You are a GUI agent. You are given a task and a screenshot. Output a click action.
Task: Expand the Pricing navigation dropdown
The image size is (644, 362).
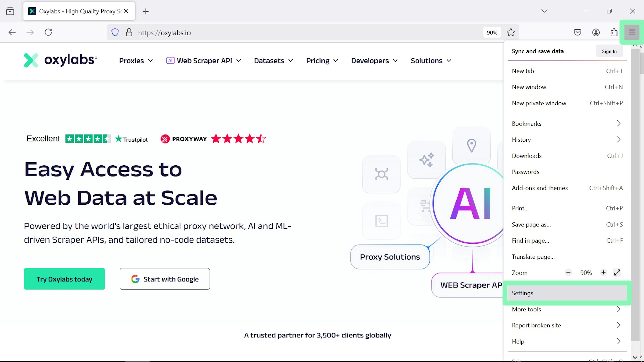click(322, 61)
